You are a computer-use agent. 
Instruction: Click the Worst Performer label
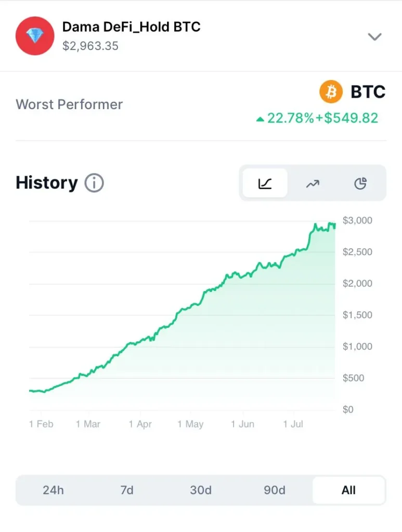69,104
